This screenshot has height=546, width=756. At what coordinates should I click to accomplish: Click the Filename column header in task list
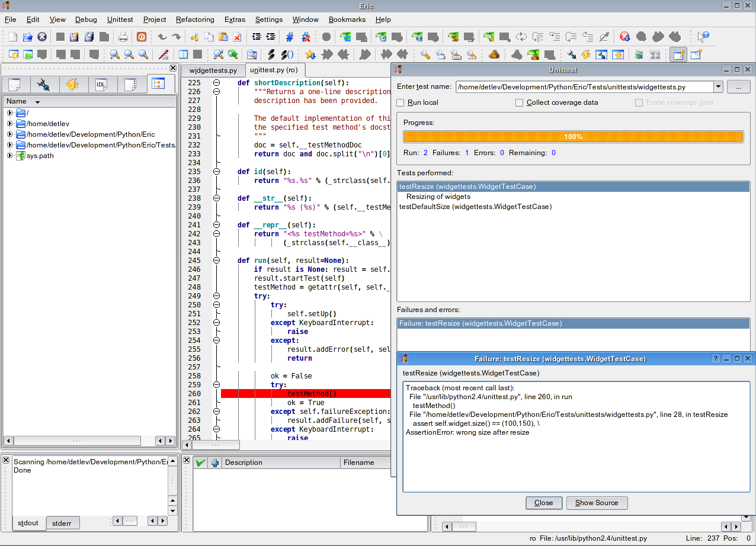tap(366, 463)
